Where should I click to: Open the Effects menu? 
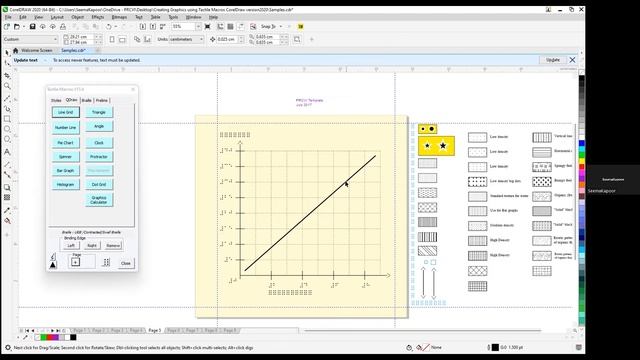pyautogui.click(x=98, y=17)
